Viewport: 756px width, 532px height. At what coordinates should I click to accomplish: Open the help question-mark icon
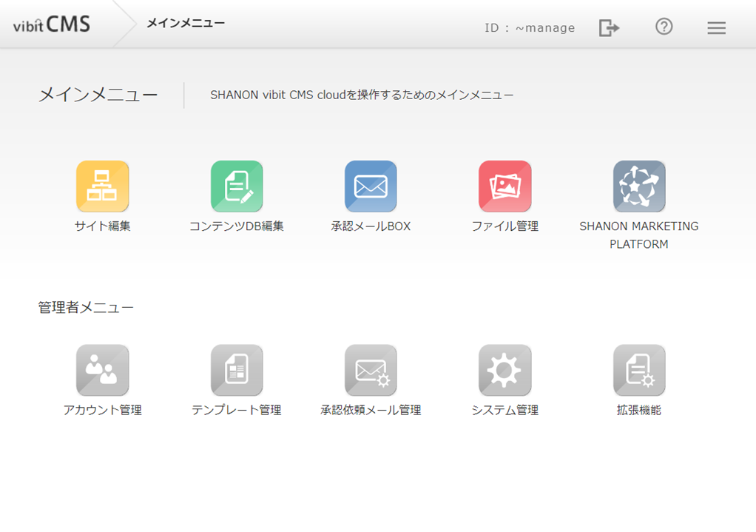point(664,27)
